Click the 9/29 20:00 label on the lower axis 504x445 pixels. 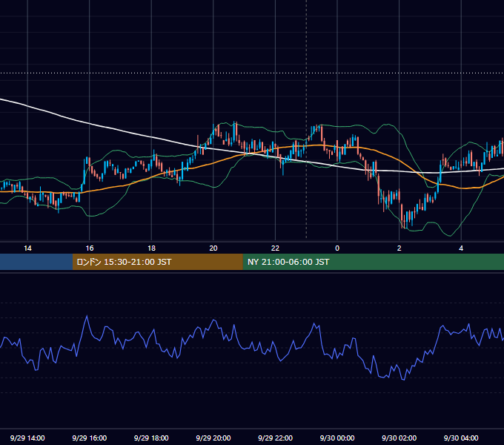click(x=213, y=438)
